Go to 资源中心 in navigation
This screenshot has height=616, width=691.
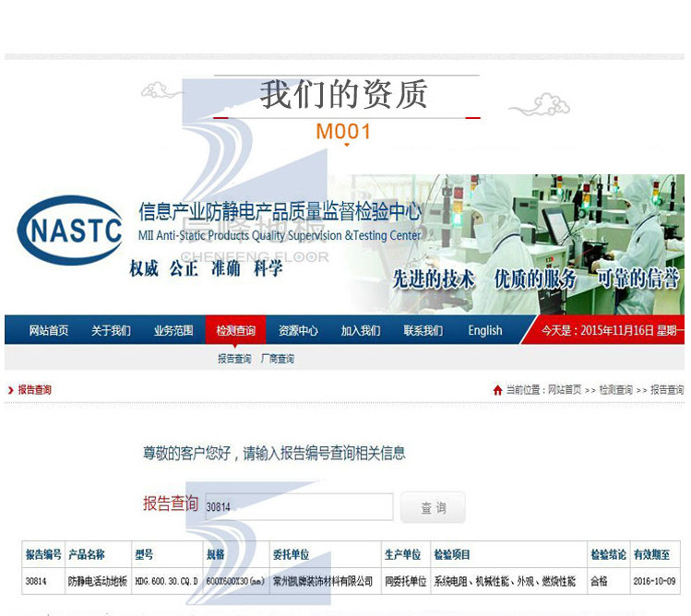298,330
